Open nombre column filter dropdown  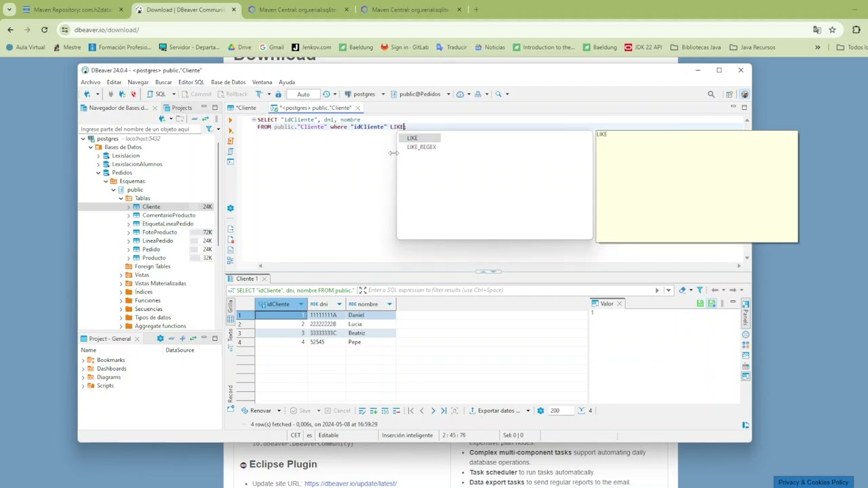[x=389, y=304]
